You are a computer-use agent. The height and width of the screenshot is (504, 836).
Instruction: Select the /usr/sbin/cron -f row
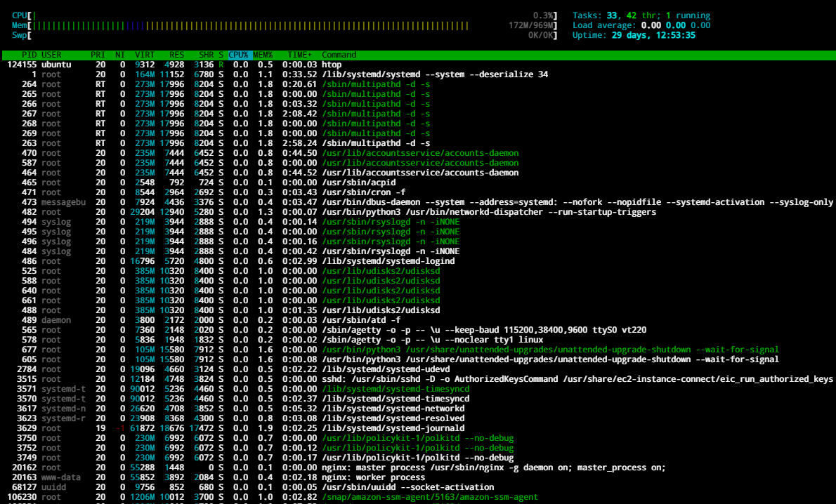(x=418, y=192)
